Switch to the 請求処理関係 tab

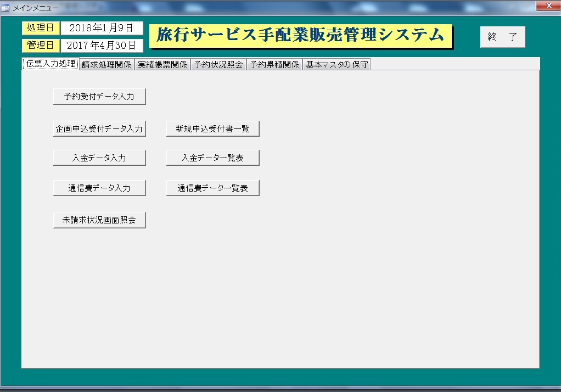coord(106,64)
